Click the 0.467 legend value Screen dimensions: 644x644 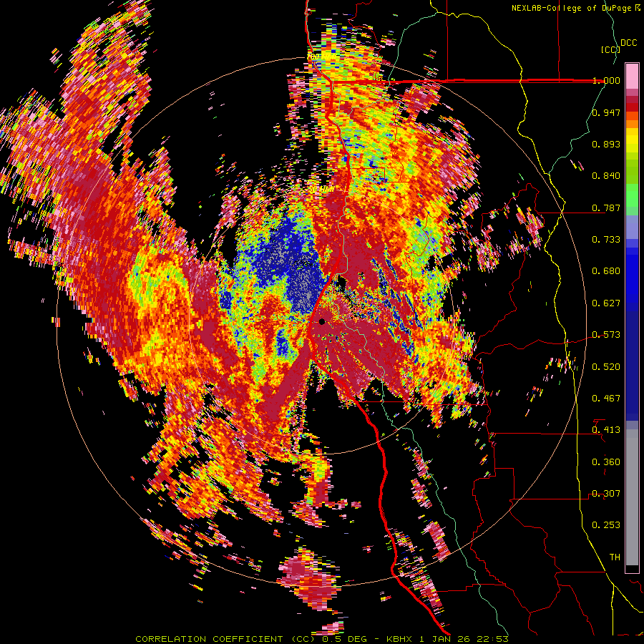point(606,399)
